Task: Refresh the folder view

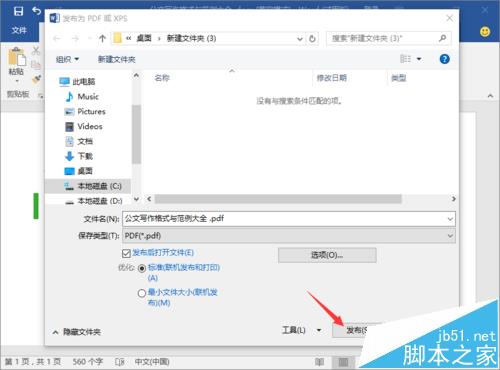Action: pos(312,39)
